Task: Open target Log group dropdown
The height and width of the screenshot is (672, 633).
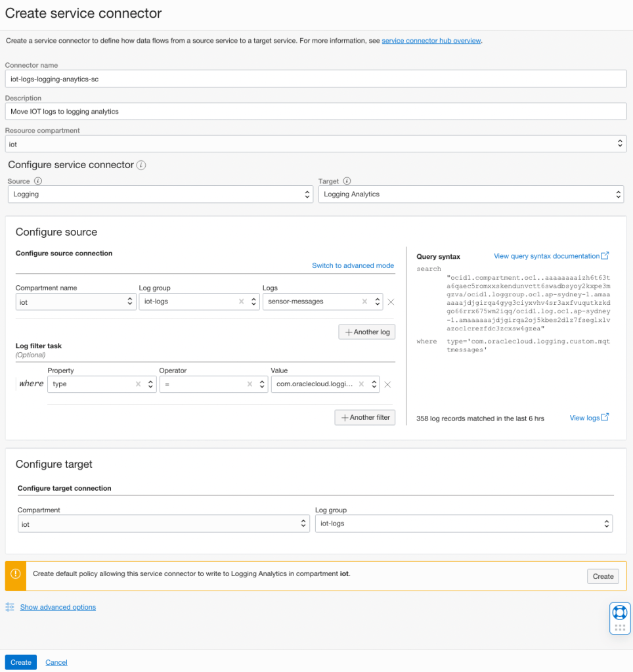Action: (x=464, y=524)
